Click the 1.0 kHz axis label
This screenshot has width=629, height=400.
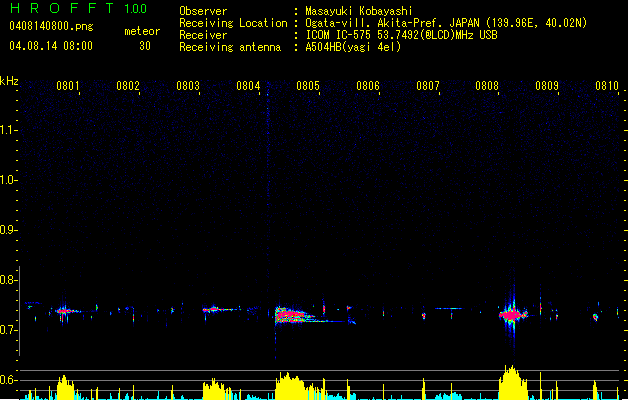click(x=7, y=180)
